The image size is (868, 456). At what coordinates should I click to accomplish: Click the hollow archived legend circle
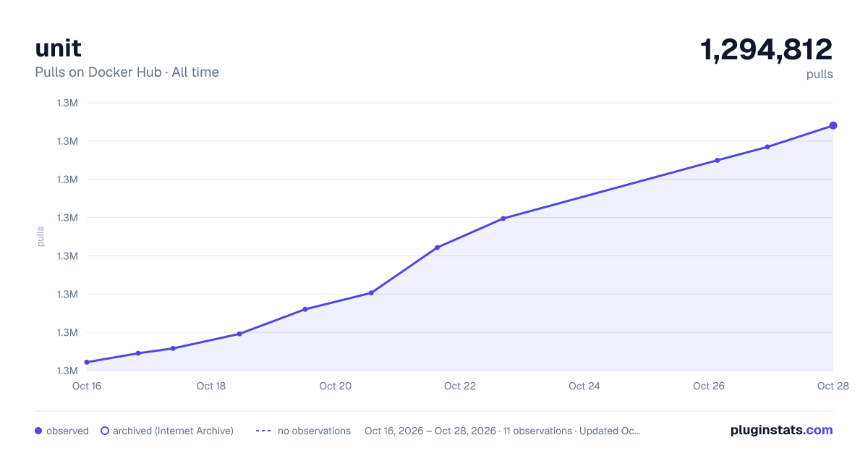(x=104, y=431)
